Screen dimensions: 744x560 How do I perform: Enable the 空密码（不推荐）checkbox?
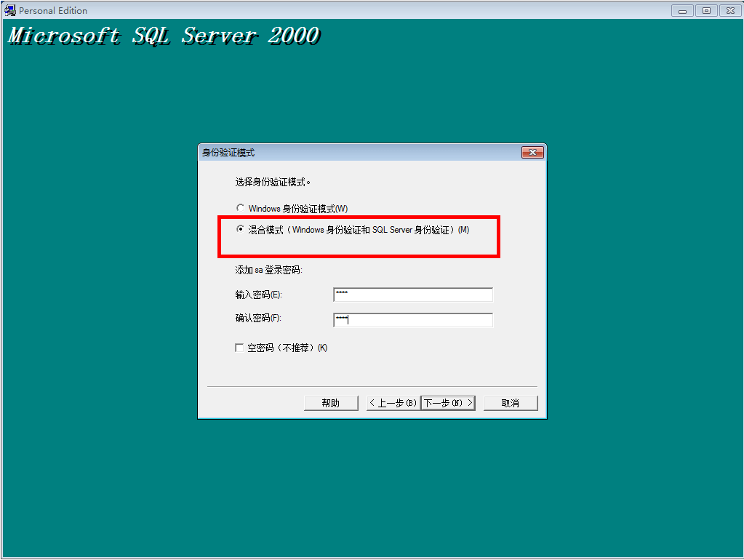point(239,348)
